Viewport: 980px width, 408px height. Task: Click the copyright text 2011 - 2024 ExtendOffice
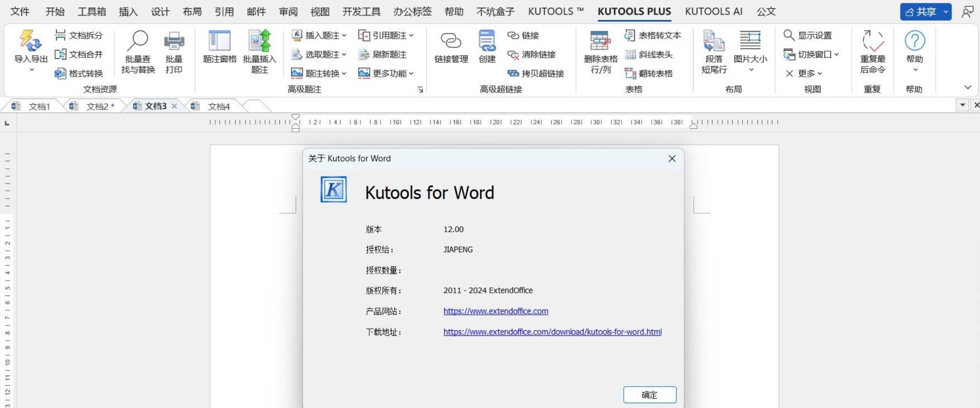click(488, 290)
